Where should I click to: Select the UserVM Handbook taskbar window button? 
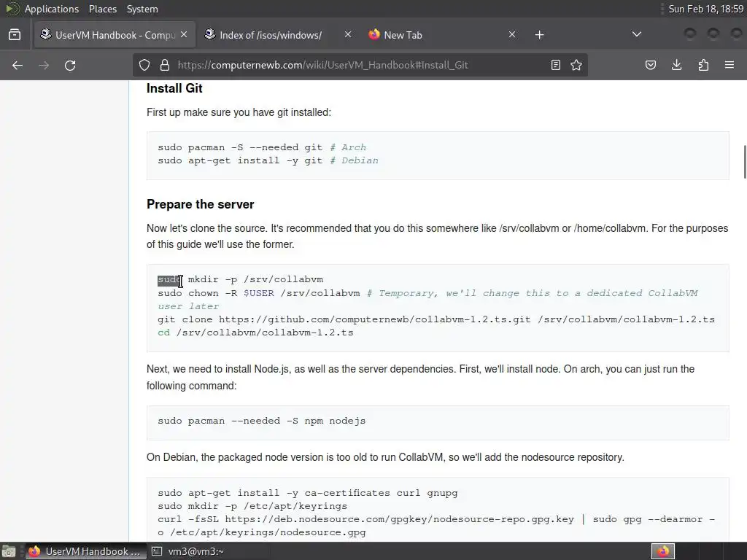pos(86,551)
